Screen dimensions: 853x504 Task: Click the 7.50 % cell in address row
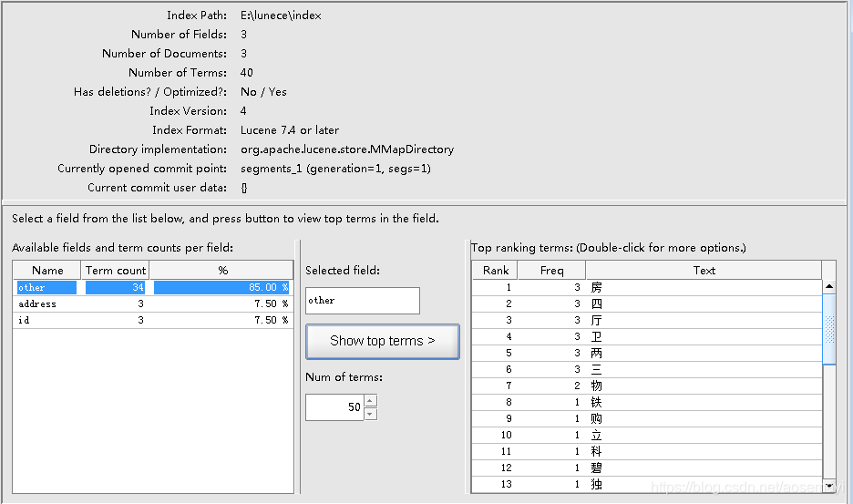click(x=221, y=303)
